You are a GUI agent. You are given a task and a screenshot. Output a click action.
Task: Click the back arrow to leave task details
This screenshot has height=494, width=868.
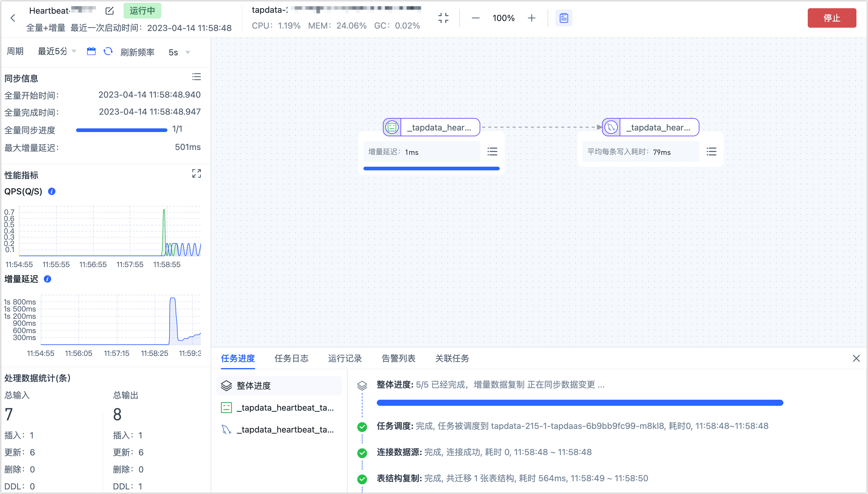coord(12,18)
